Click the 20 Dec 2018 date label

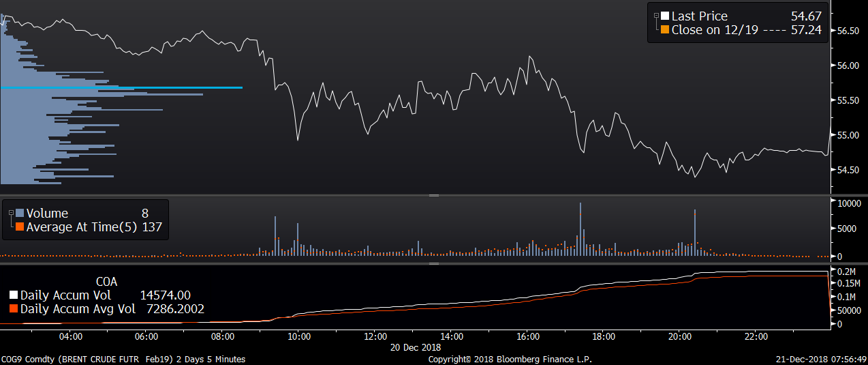(414, 347)
